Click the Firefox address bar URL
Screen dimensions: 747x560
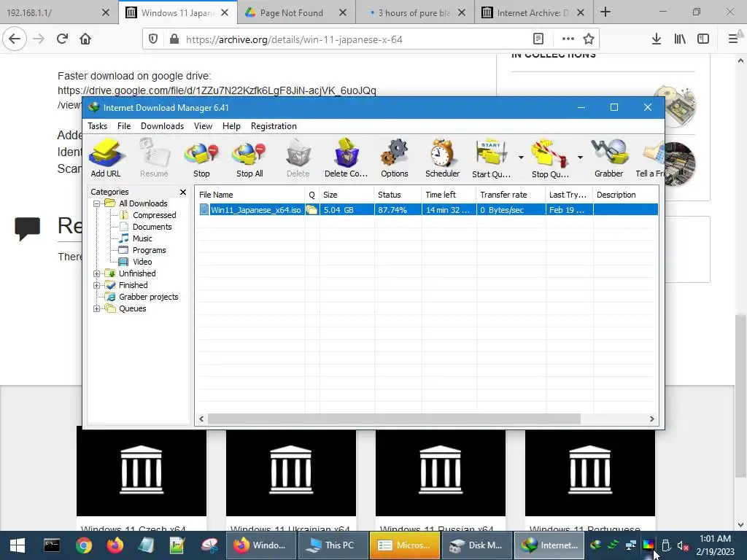(294, 39)
